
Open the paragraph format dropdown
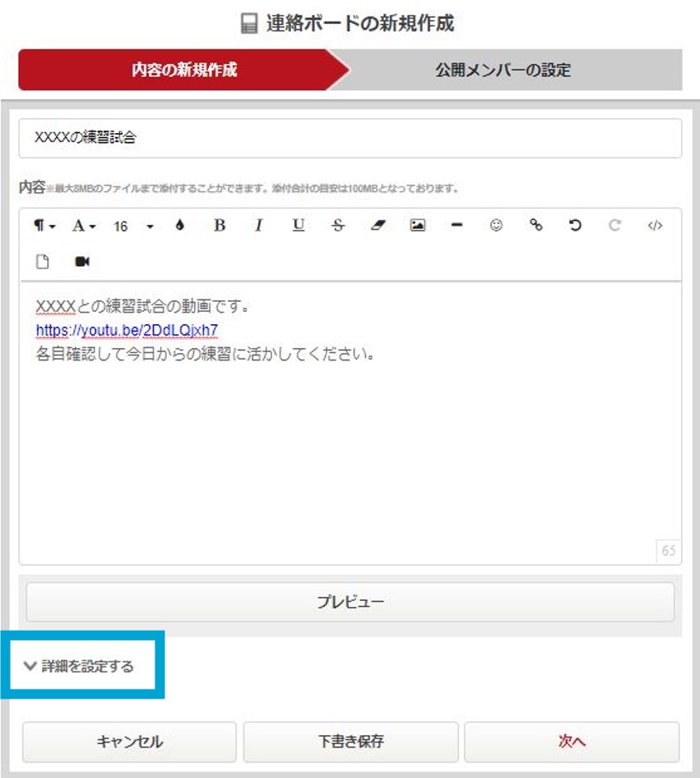click(45, 226)
